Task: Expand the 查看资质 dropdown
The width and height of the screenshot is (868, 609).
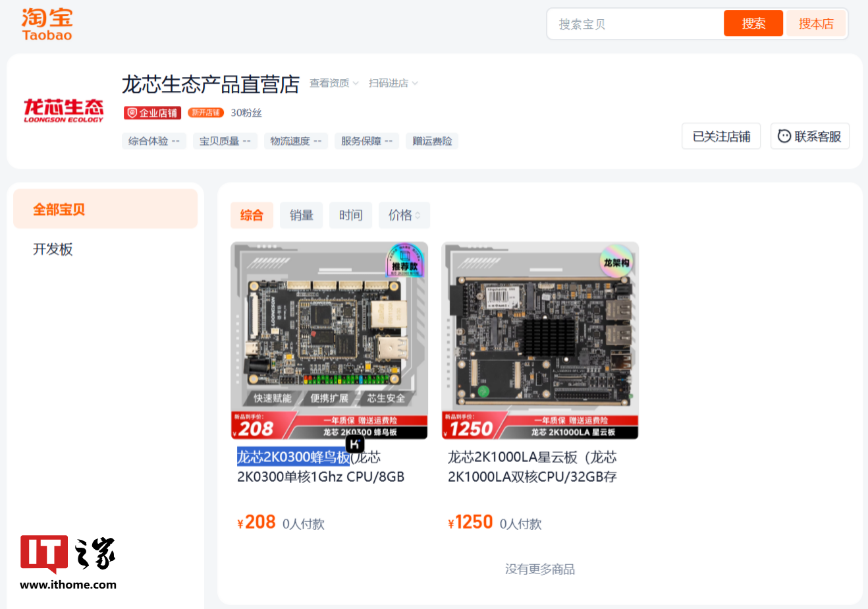Action: [334, 83]
